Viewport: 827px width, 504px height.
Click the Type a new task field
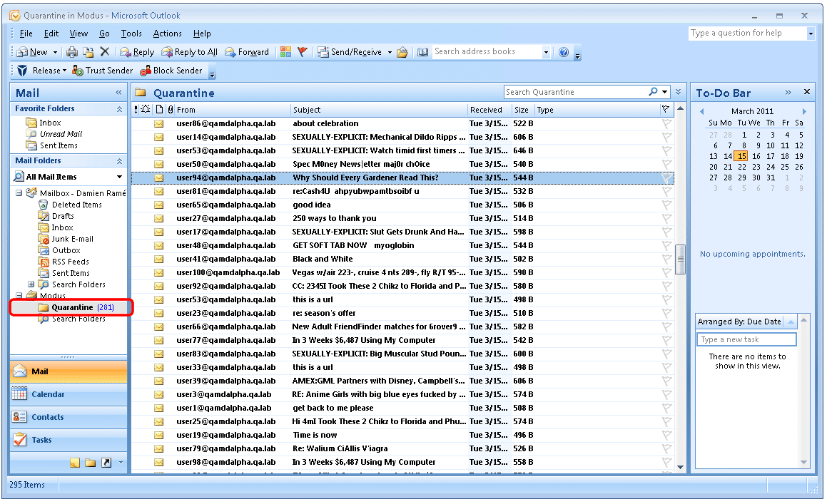[746, 339]
